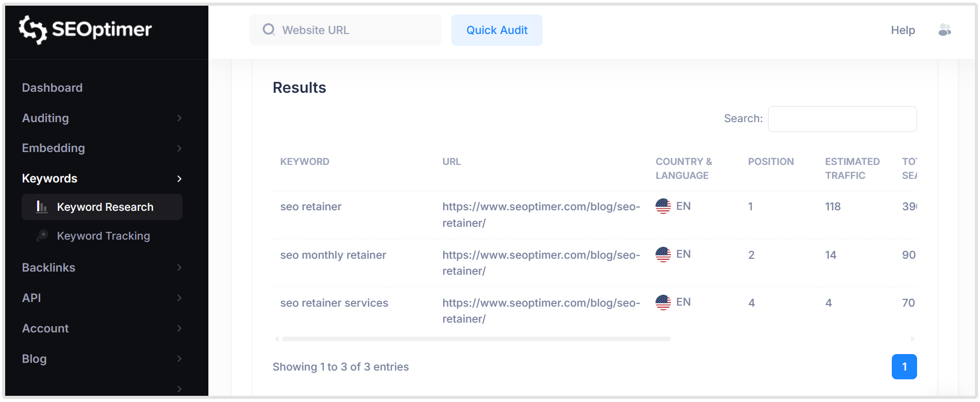Click the US flag beside 'seo retainer'
The width and height of the screenshot is (980, 402).
[x=663, y=206]
